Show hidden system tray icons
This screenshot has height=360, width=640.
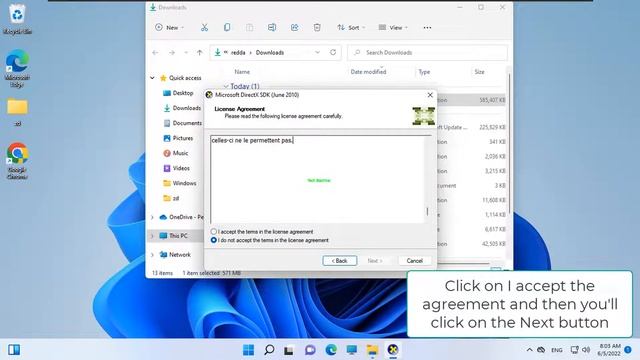pos(529,350)
